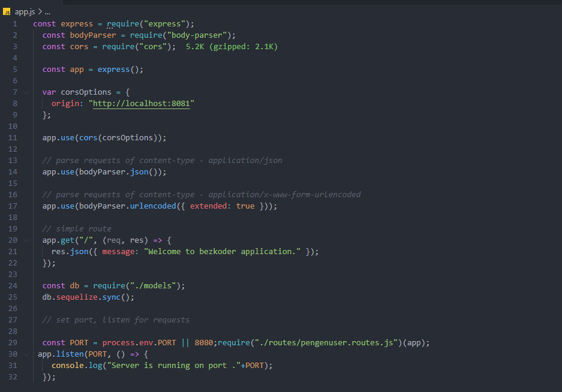Click 'process.env.PORT' on line 29

[x=139, y=343]
